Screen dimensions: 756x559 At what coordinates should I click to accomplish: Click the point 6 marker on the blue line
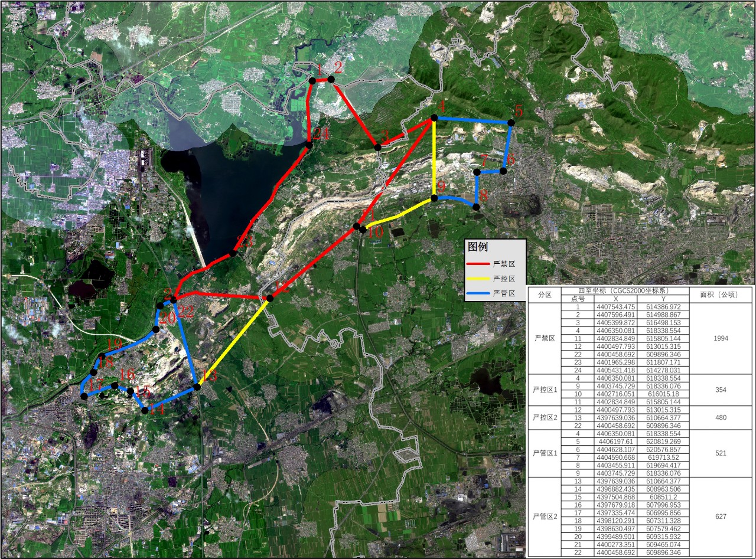click(503, 171)
